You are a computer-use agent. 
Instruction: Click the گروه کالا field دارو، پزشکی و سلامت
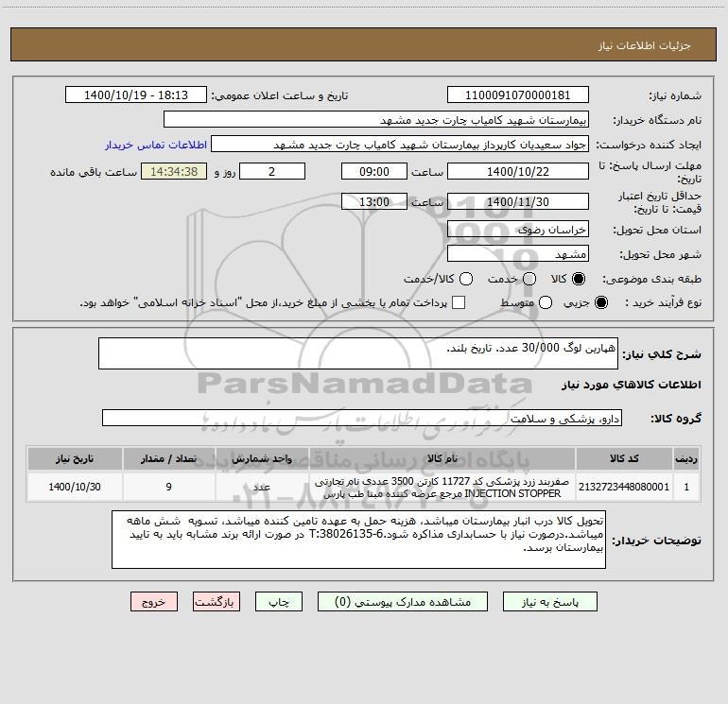coord(362,418)
